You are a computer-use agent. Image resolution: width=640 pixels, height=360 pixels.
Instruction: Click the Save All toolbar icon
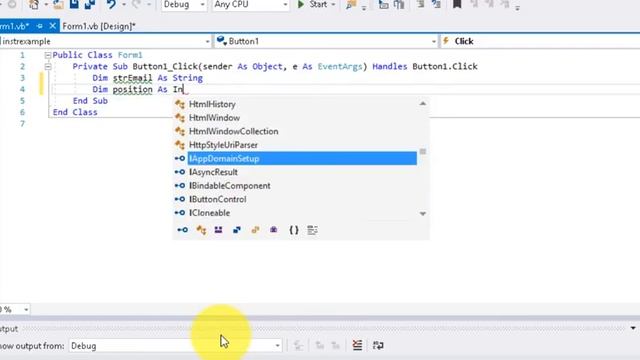pos(90,4)
